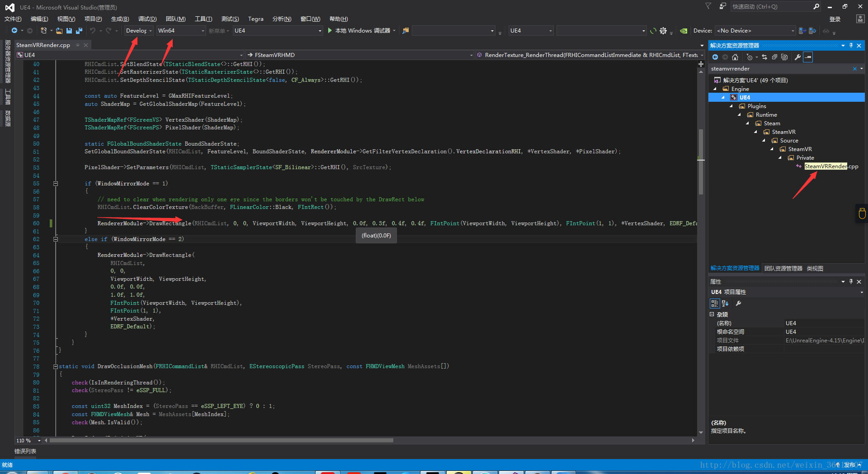The height and width of the screenshot is (474, 868).
Task: Click the New Project toolbar icon
Action: pos(43,31)
